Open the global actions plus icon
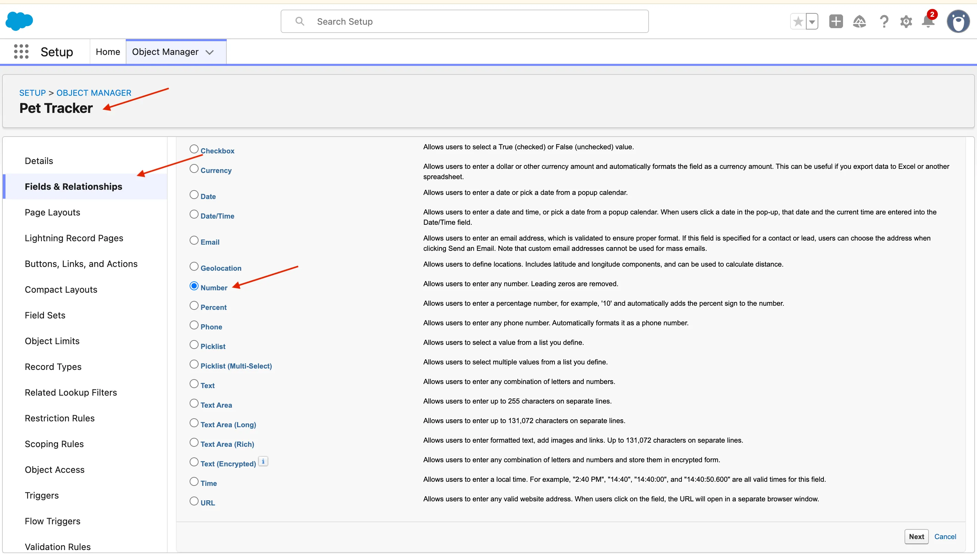Viewport: 977px width, 560px height. [836, 22]
